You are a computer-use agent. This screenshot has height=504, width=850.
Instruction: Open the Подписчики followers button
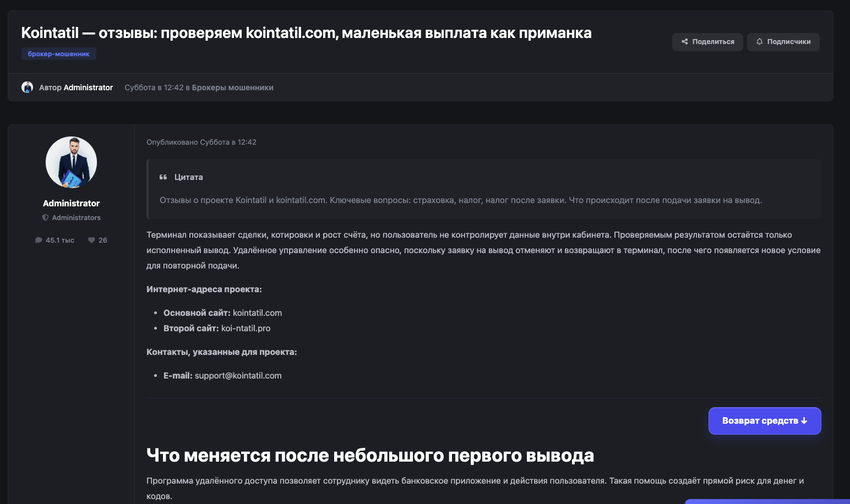pyautogui.click(x=783, y=42)
